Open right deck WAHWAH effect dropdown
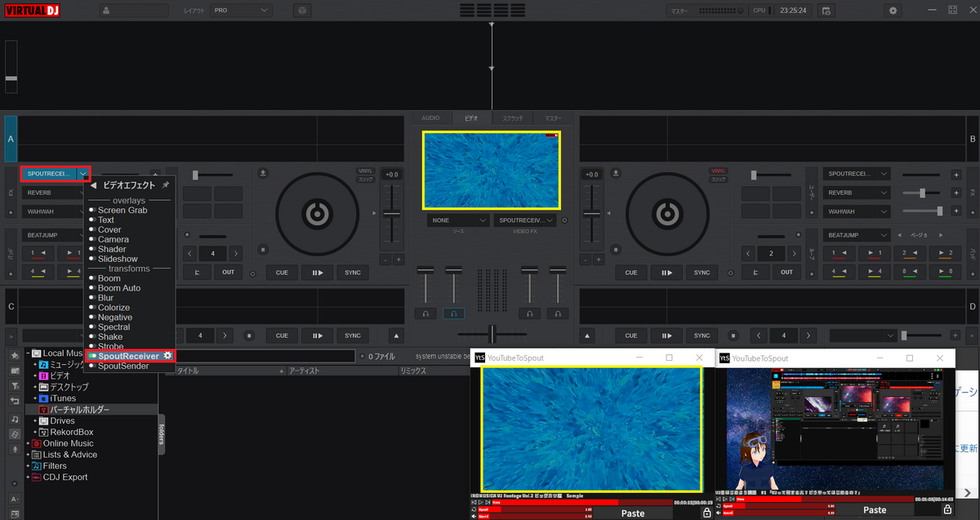Screen dimensions: 980x520 [x=857, y=211]
